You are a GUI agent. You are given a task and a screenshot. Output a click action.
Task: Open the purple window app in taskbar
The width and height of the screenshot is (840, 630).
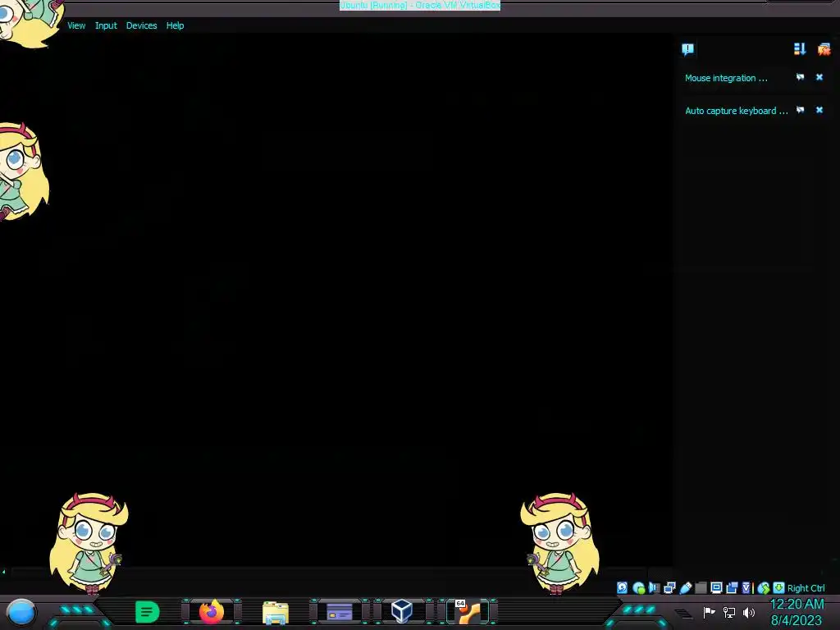point(340,612)
